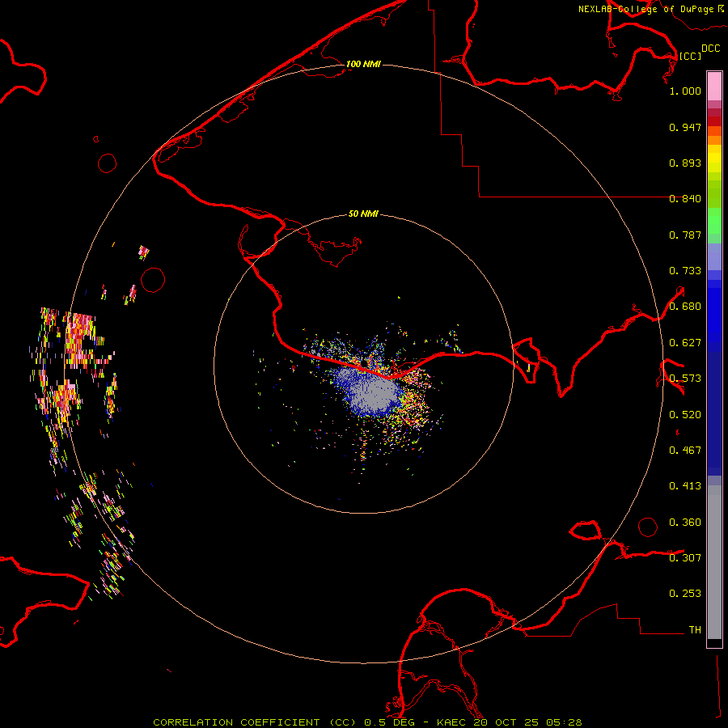Pick the light pink band of the color scale
This screenshot has width=728, height=728.
pyautogui.click(x=714, y=86)
